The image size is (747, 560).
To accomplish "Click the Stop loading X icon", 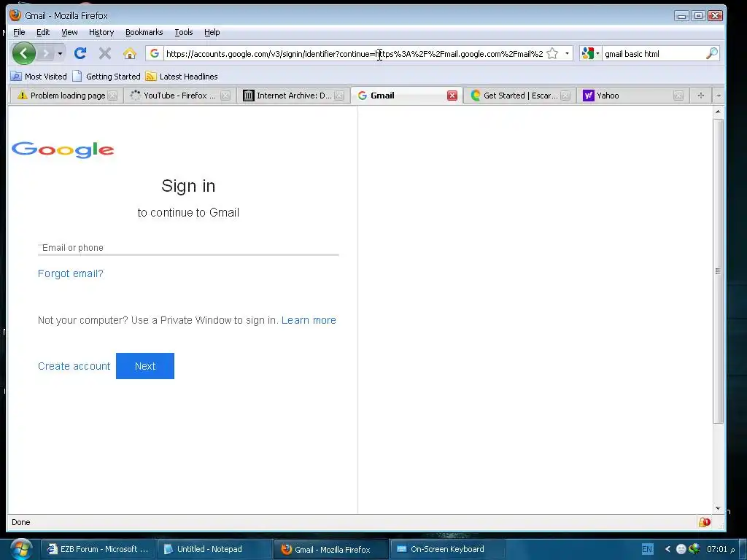I will [105, 53].
